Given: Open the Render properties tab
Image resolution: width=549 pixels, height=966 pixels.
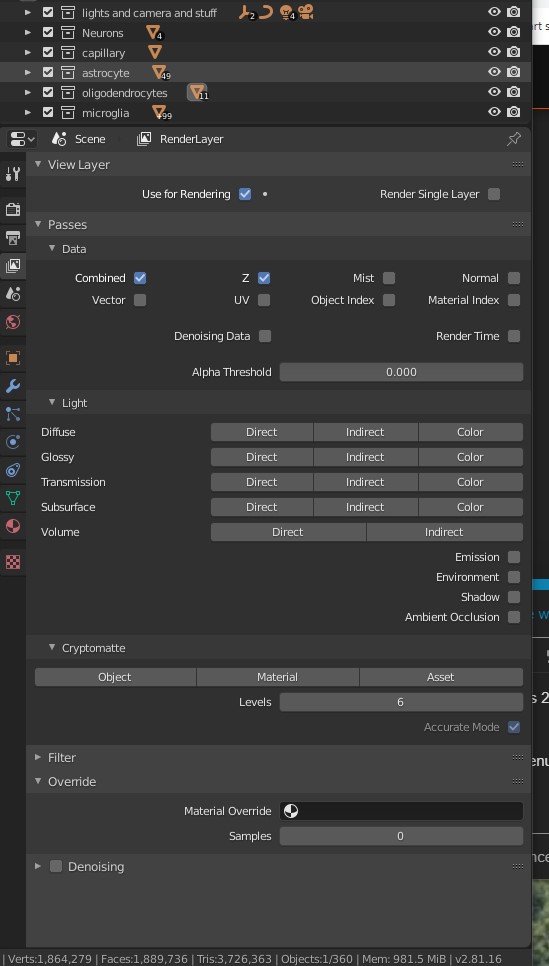Looking at the screenshot, I should pyautogui.click(x=13, y=209).
